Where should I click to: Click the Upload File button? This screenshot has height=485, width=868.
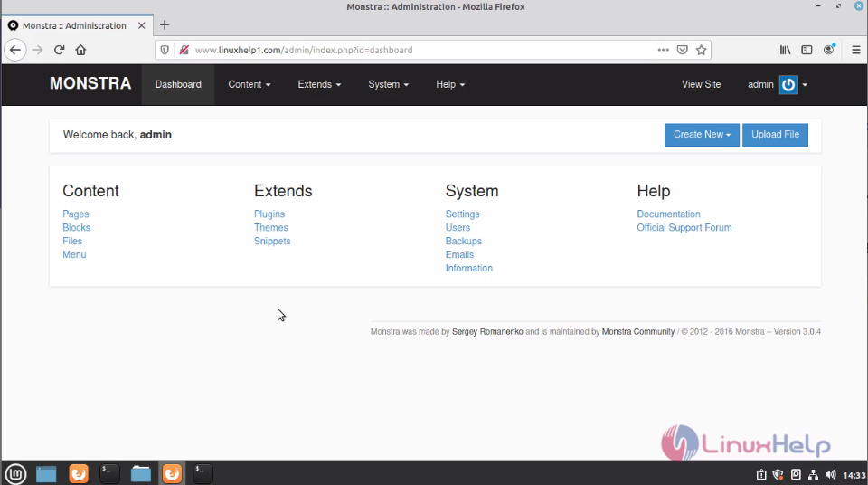click(775, 135)
